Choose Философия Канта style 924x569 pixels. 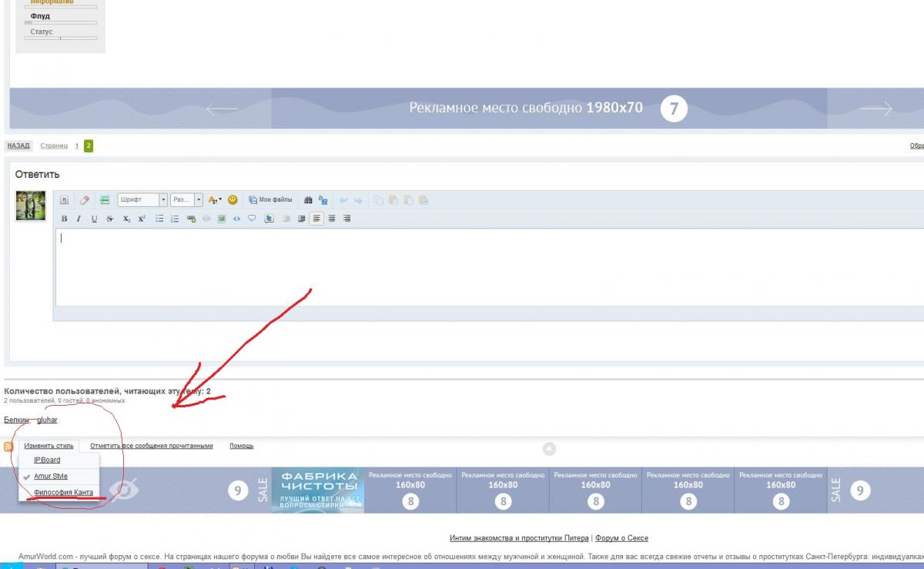point(63,492)
